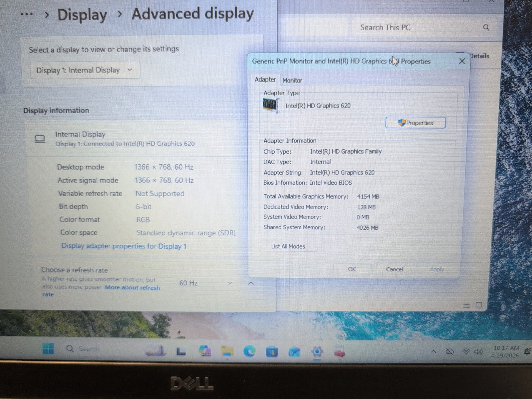
Task: Select the '4026 MB' shared memory value
Action: (367, 228)
